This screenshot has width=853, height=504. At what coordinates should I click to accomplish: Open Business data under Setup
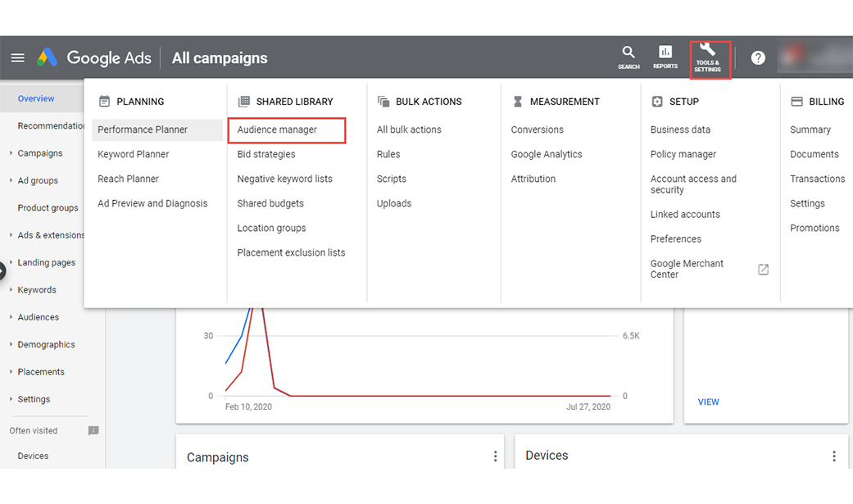click(680, 129)
